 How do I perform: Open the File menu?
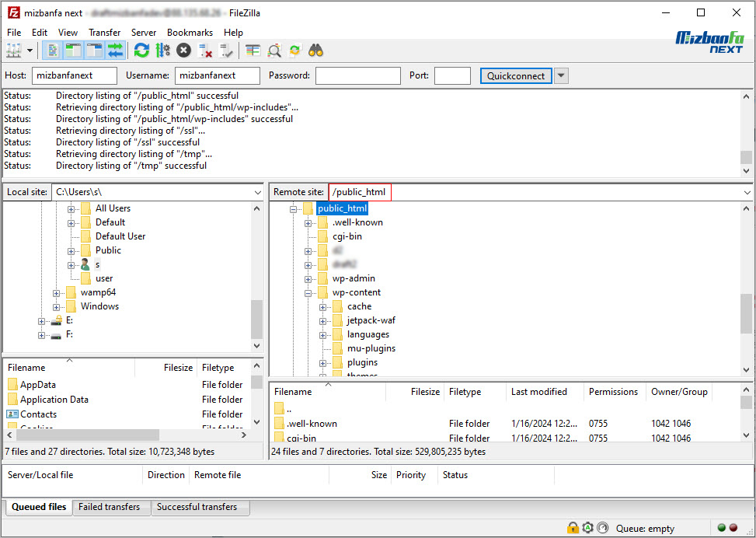click(14, 33)
